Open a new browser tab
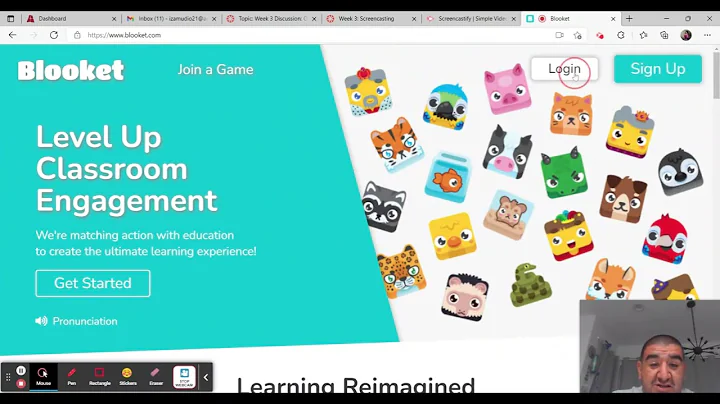The width and height of the screenshot is (720, 404). [629, 19]
